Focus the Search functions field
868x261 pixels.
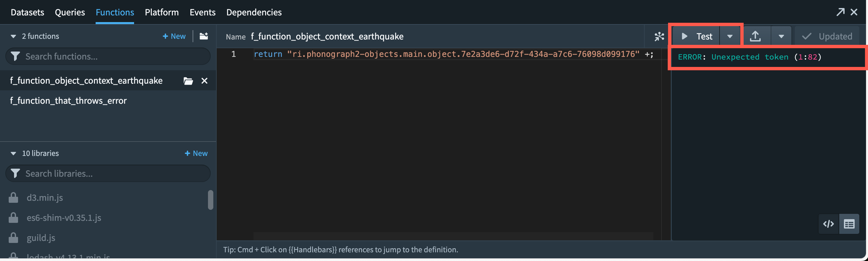[x=108, y=56]
